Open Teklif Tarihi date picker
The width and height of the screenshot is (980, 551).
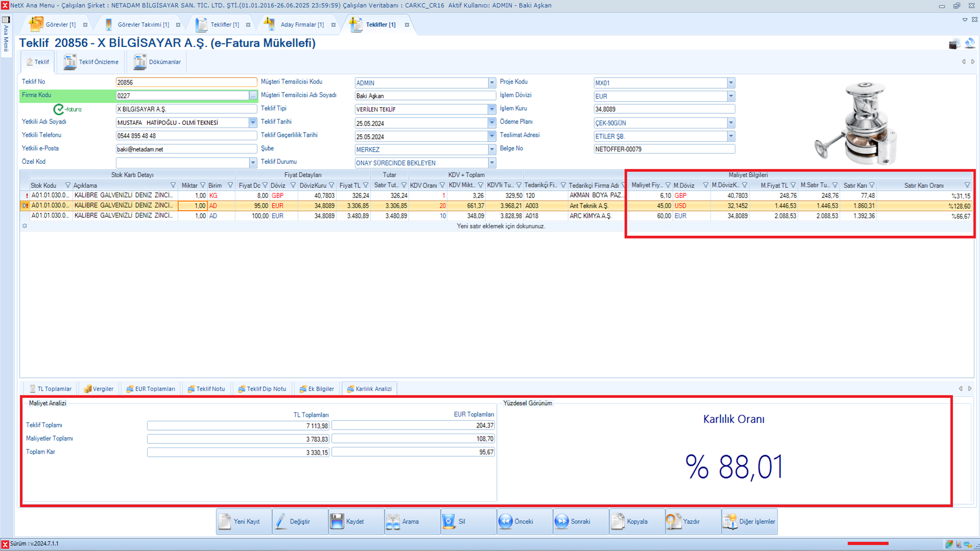(492, 123)
